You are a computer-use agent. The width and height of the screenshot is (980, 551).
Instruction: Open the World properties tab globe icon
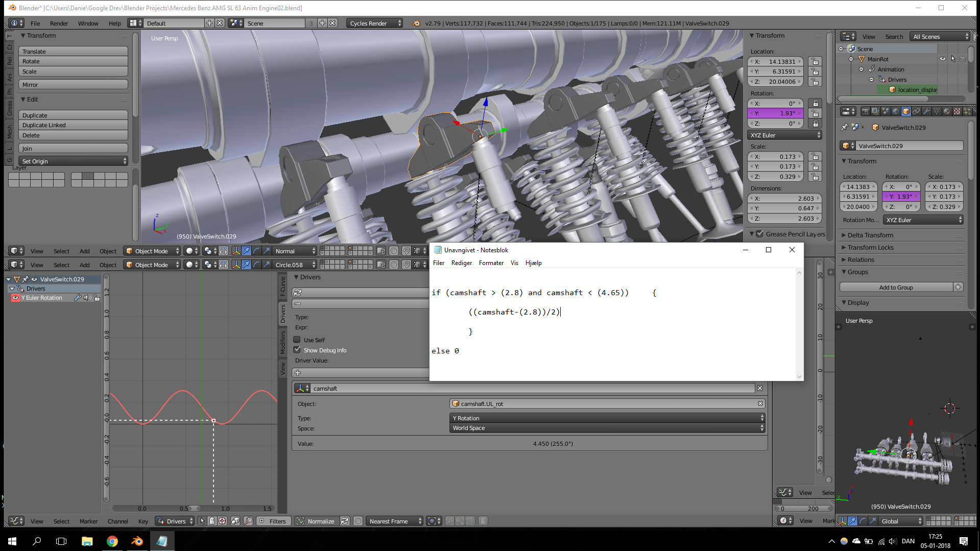(896, 111)
